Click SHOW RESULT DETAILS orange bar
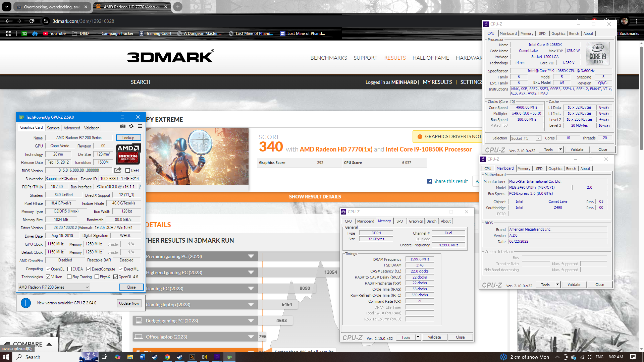The image size is (644, 362). point(315,197)
